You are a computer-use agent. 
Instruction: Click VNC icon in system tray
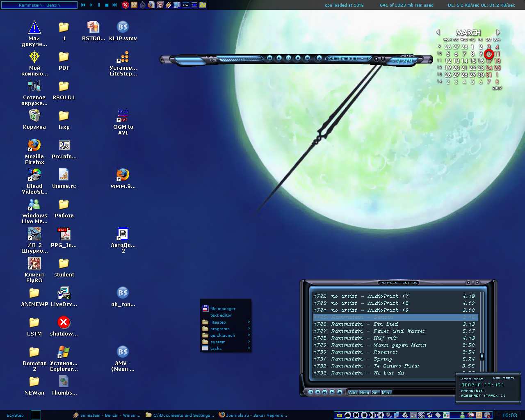(x=446, y=415)
